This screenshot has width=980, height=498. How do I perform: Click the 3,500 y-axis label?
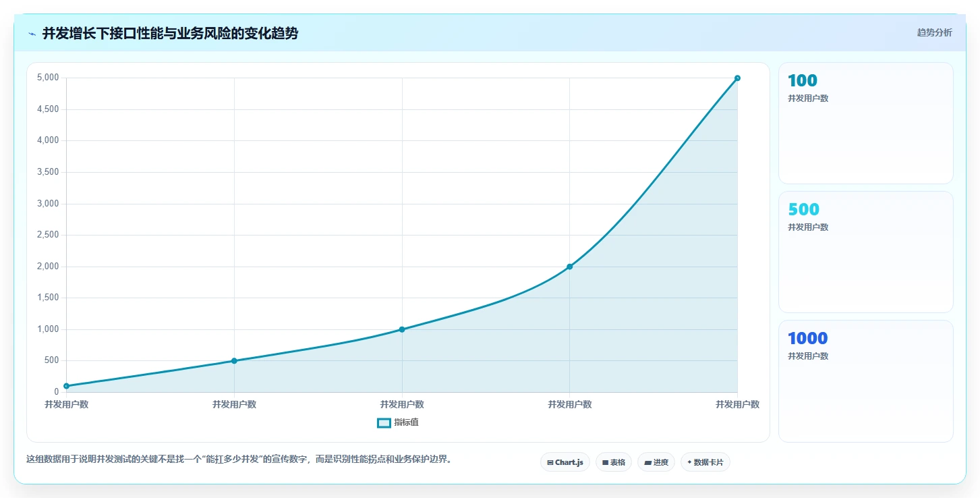coord(48,172)
